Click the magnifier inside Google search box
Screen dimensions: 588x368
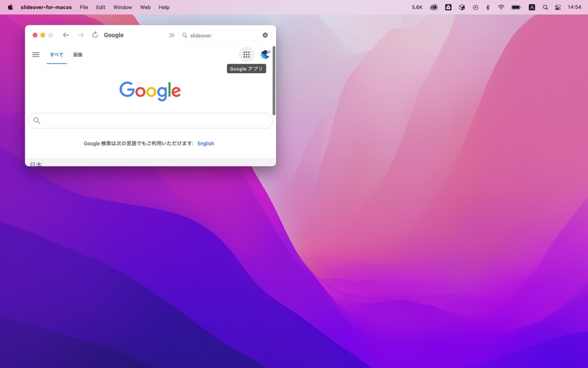[37, 121]
